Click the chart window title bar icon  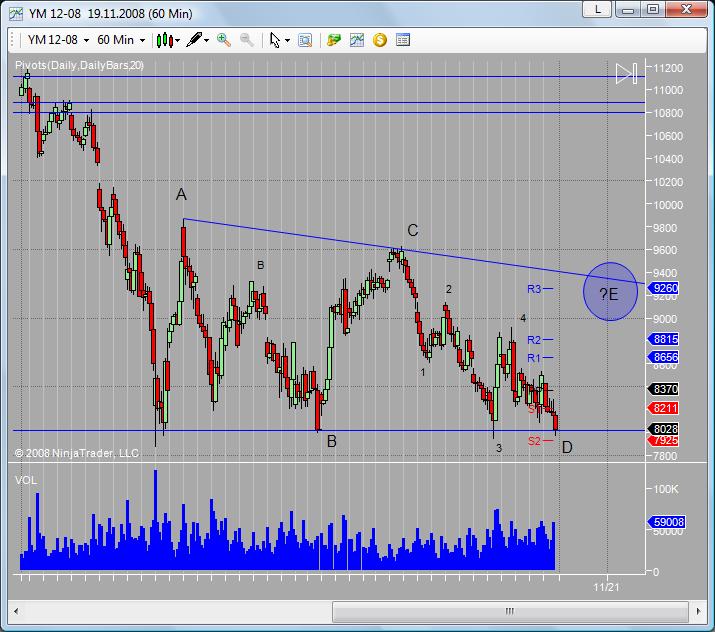coord(16,14)
